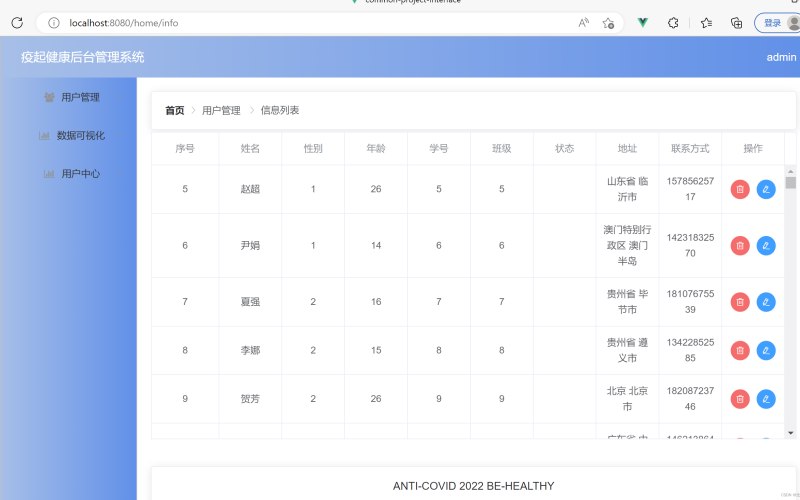Select the name cell 李娜
The height and width of the screenshot is (500, 800).
[x=250, y=350]
